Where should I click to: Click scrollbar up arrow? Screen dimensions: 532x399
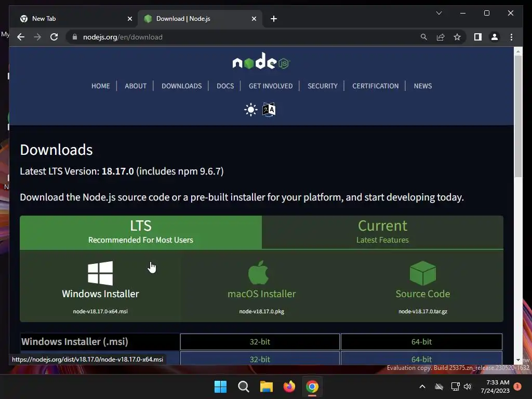pyautogui.click(x=518, y=51)
